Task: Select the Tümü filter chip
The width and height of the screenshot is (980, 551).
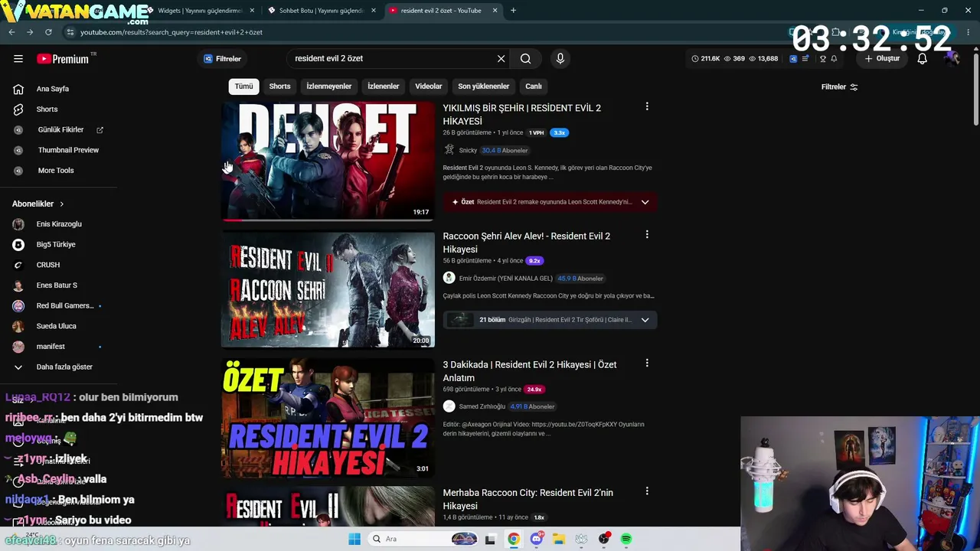Action: (243, 86)
